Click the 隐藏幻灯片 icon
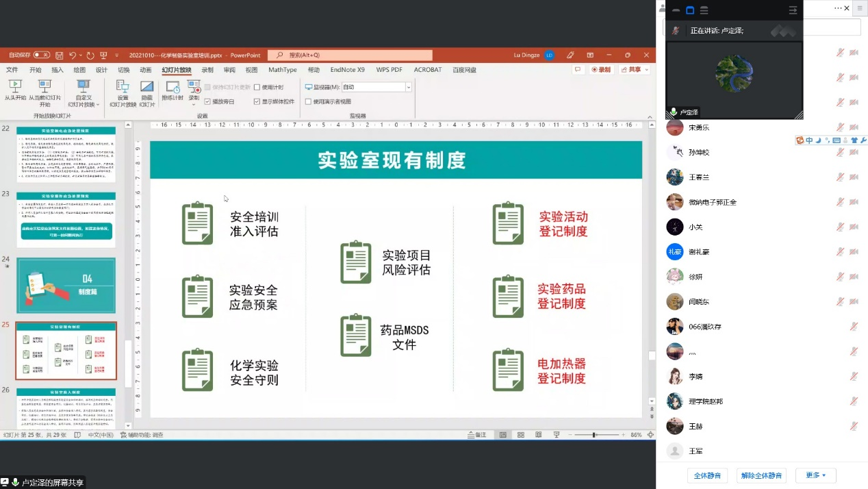 tap(146, 87)
